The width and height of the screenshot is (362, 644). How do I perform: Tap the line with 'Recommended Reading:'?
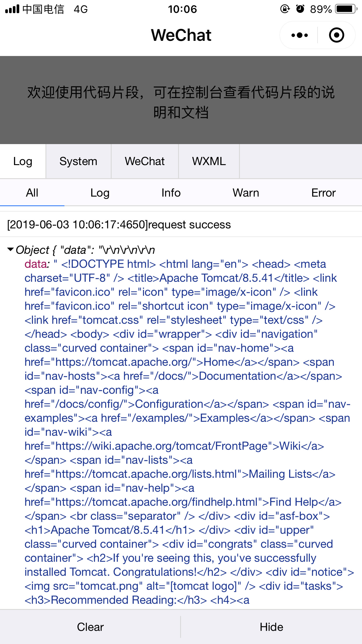tap(137, 600)
